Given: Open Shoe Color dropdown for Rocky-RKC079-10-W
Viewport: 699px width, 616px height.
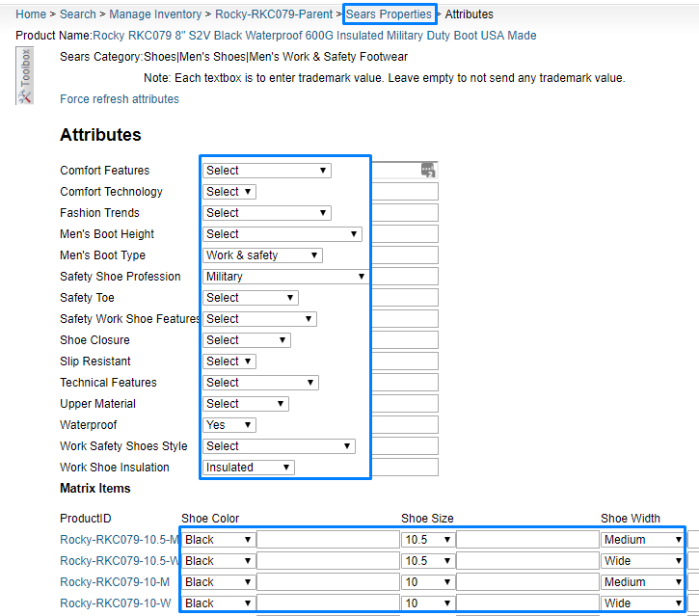Looking at the screenshot, I should 219,603.
